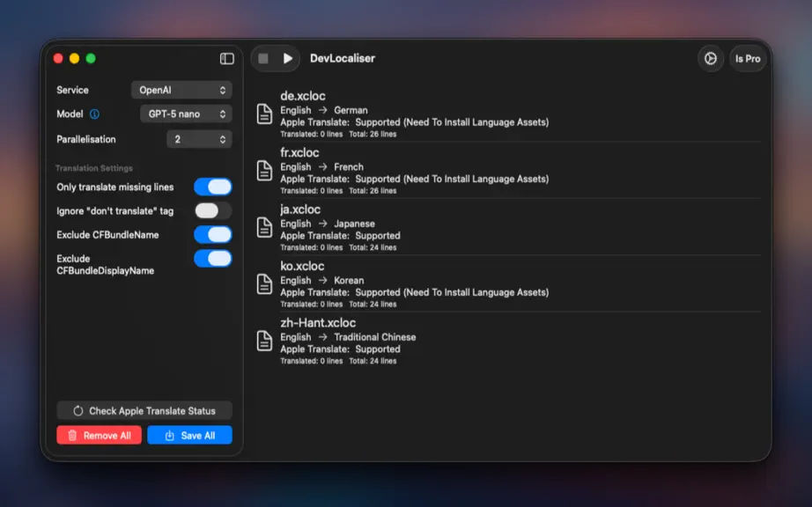Click the Model info icon
Viewport: 812px width, 507px height.
[x=94, y=114]
